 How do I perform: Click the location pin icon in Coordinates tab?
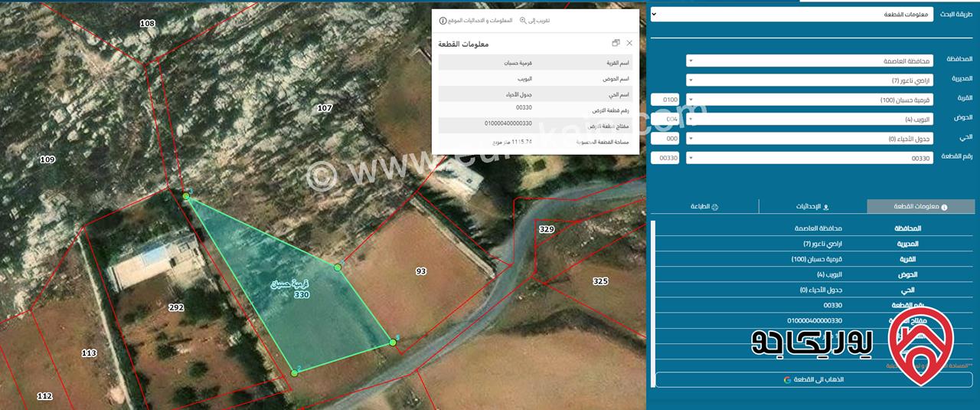click(x=825, y=207)
